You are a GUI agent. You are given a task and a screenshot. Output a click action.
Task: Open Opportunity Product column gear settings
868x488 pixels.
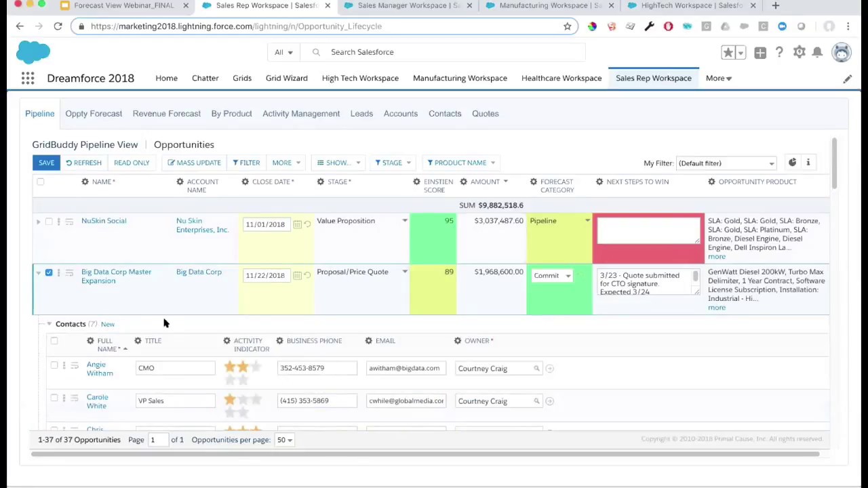coord(711,182)
